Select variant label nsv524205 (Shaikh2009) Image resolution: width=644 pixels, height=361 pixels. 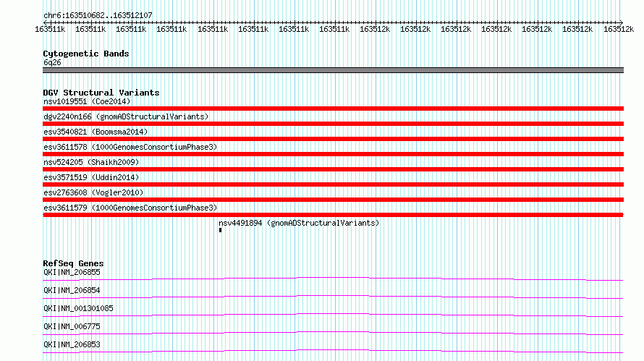(91, 162)
